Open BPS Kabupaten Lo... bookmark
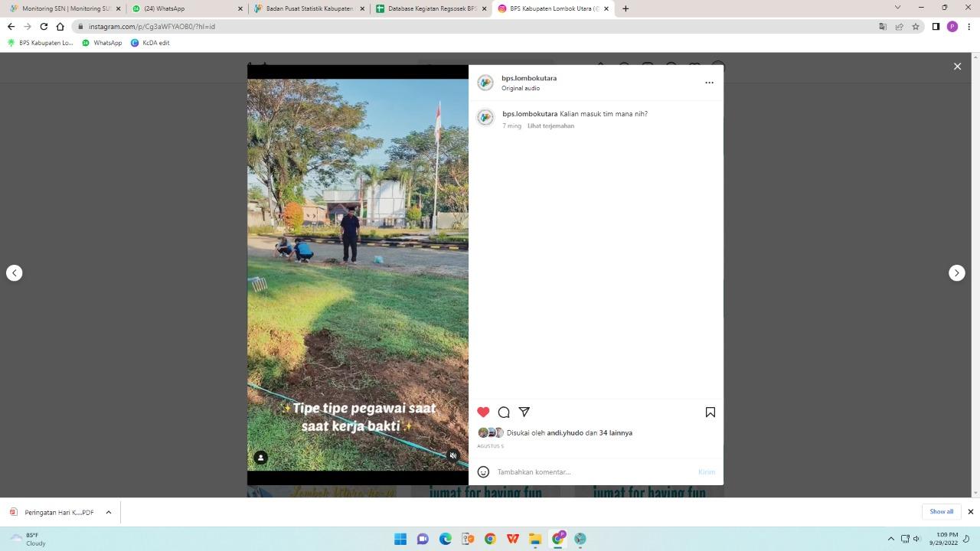 (x=40, y=43)
